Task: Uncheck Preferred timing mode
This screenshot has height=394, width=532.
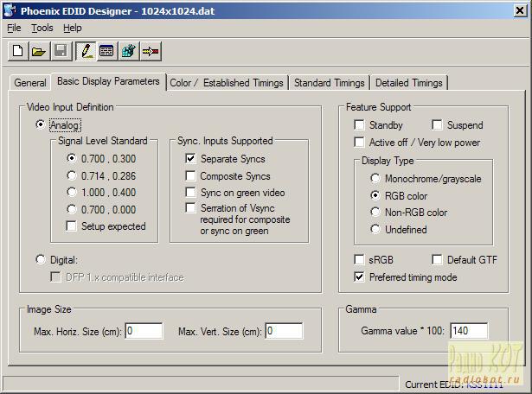Action: click(359, 276)
